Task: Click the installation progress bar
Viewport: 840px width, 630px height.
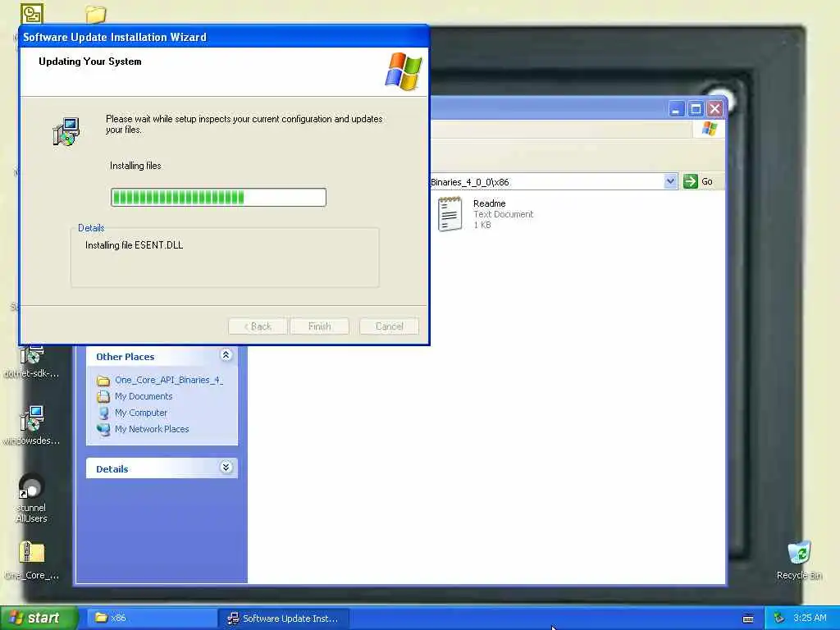Action: [x=218, y=197]
